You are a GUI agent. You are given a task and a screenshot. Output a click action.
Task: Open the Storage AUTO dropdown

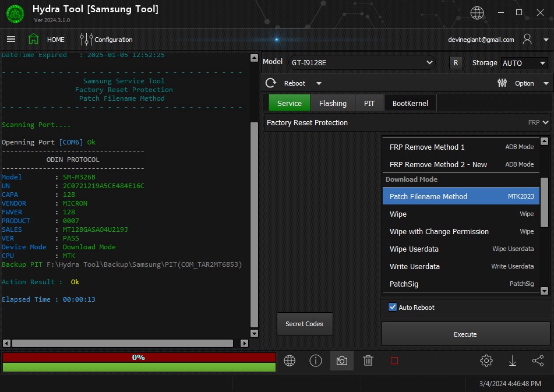[x=542, y=63]
